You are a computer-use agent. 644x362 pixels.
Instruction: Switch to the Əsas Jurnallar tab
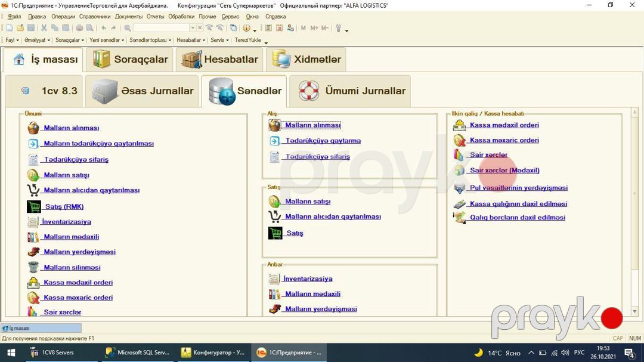(x=142, y=91)
